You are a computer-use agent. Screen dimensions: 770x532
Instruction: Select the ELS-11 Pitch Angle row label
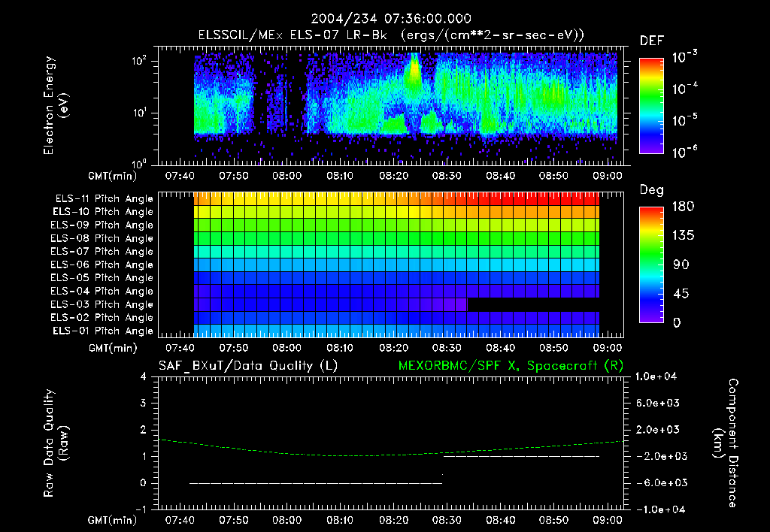click(x=104, y=199)
